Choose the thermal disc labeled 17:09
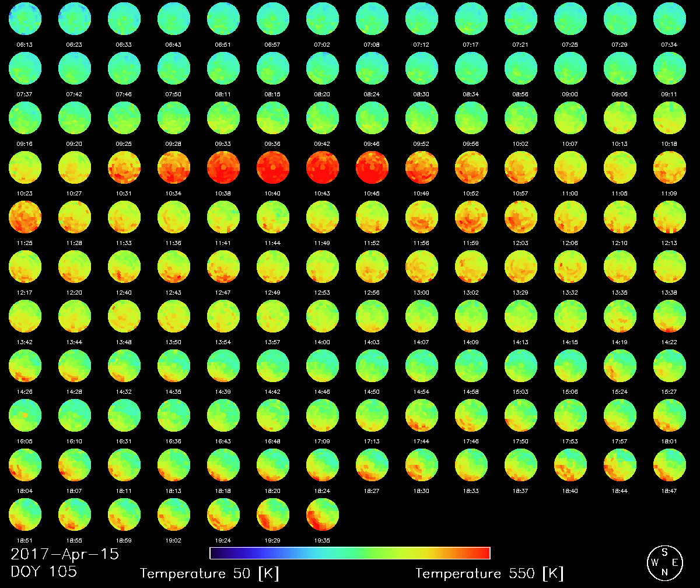 tap(323, 415)
